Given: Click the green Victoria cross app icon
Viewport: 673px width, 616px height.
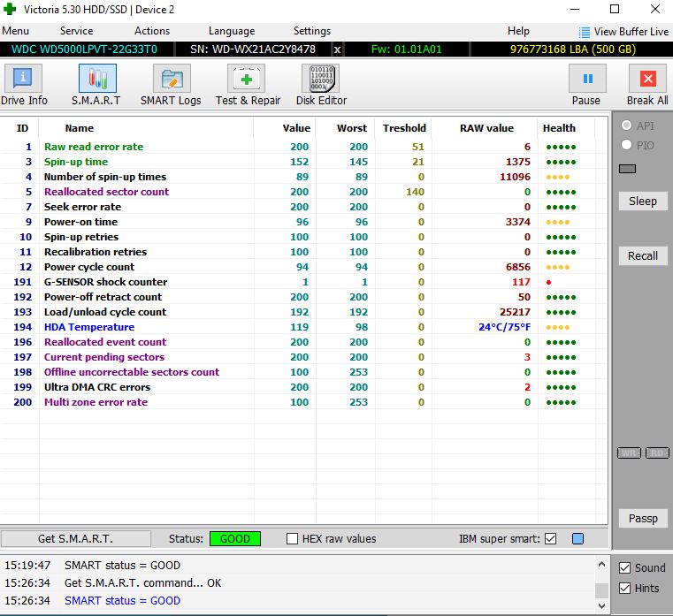Looking at the screenshot, I should pyautogui.click(x=10, y=9).
